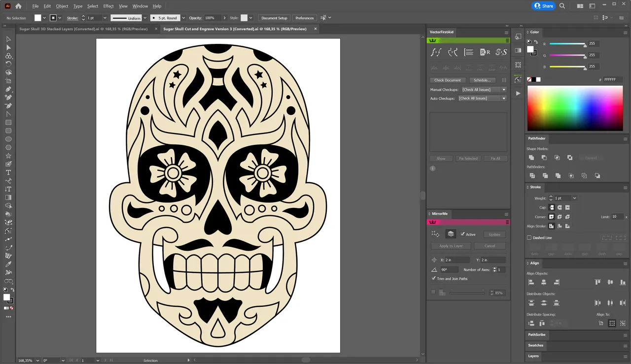
Task: Open the Uniform variable width profile dropdown
Action: (145, 18)
